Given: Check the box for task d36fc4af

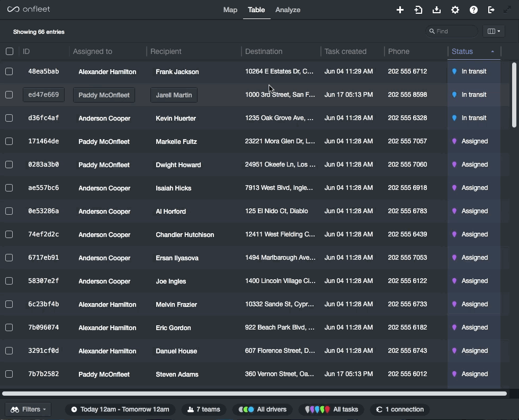Looking at the screenshot, I should (x=10, y=118).
